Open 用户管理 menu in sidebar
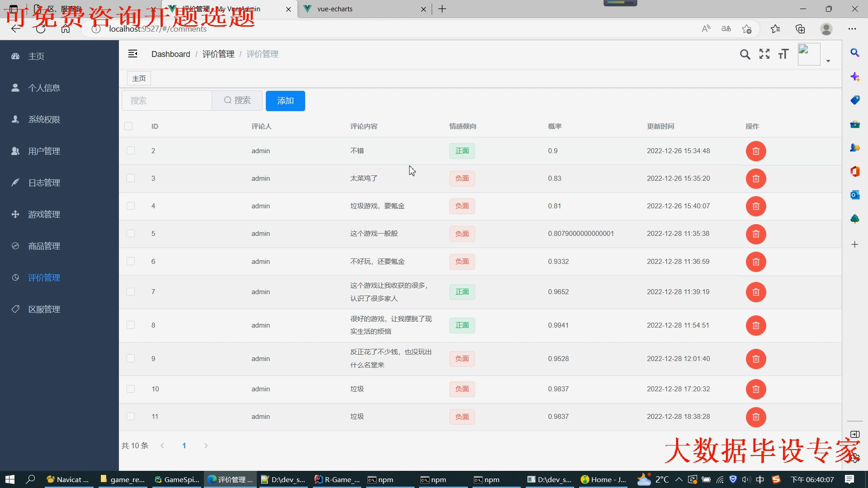Image resolution: width=868 pixels, height=488 pixels. tap(44, 151)
